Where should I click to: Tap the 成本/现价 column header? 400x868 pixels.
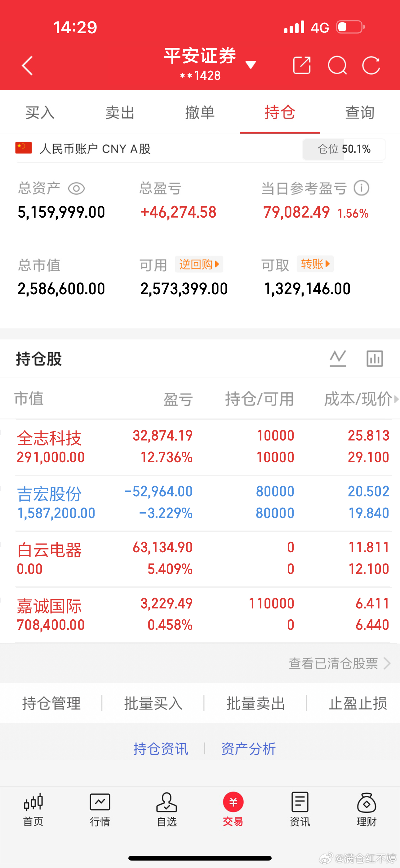pos(358,399)
